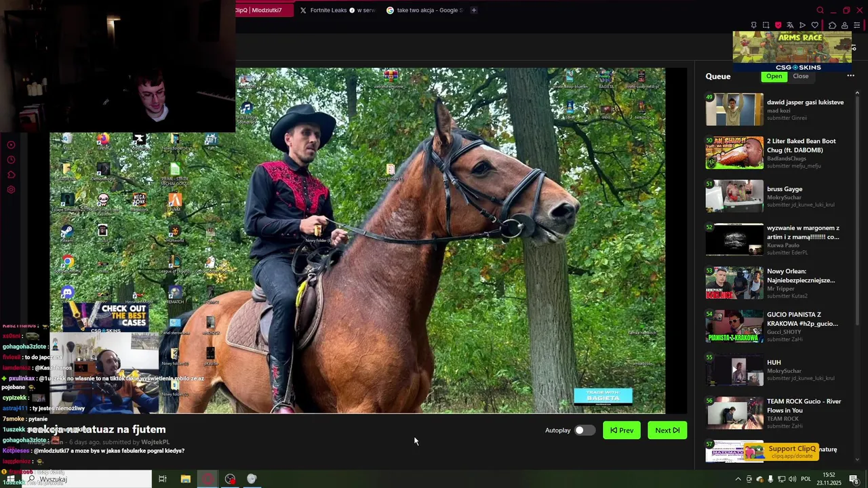Set queue status to Open
This screenshot has height=488, width=868.
coord(774,76)
